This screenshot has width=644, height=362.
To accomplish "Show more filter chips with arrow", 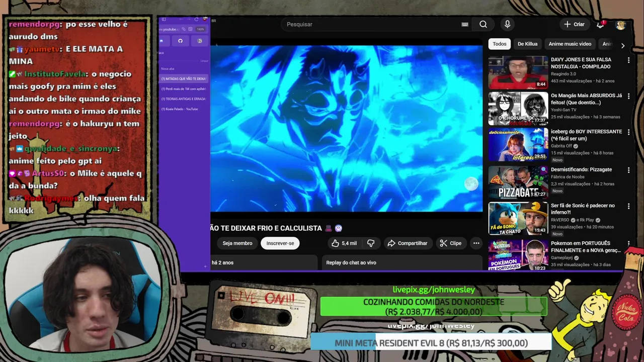I will pyautogui.click(x=623, y=46).
